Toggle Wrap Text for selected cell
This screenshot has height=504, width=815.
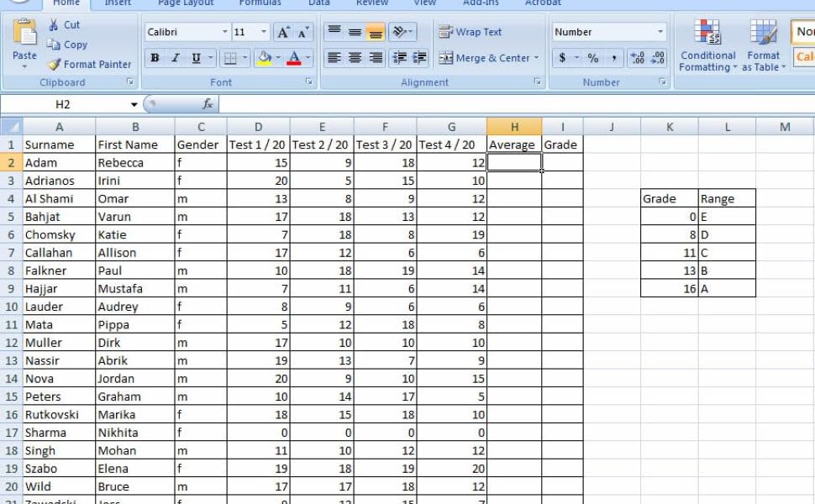pyautogui.click(x=471, y=31)
